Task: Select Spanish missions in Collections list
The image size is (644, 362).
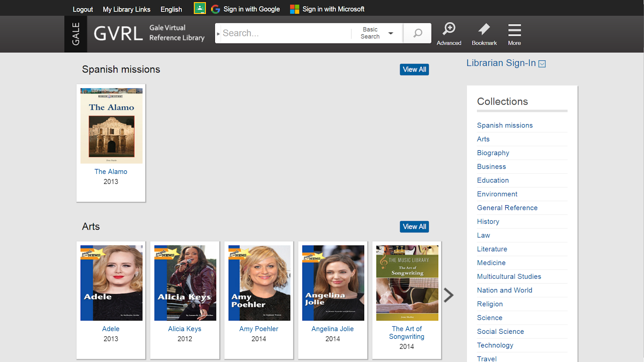Action: pos(505,125)
